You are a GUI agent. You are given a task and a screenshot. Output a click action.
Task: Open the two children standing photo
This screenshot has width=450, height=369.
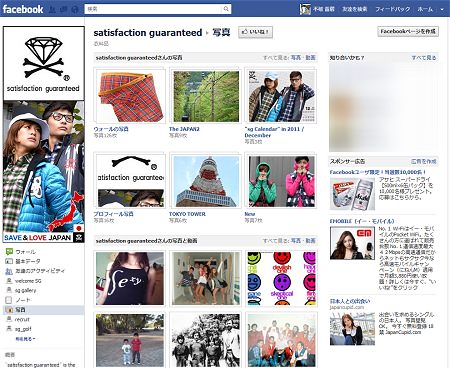click(130, 339)
